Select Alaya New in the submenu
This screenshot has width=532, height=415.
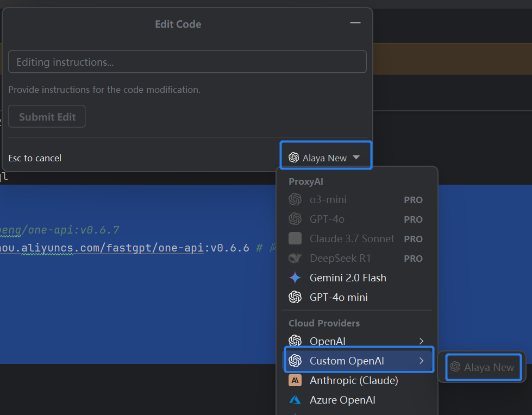[482, 367]
